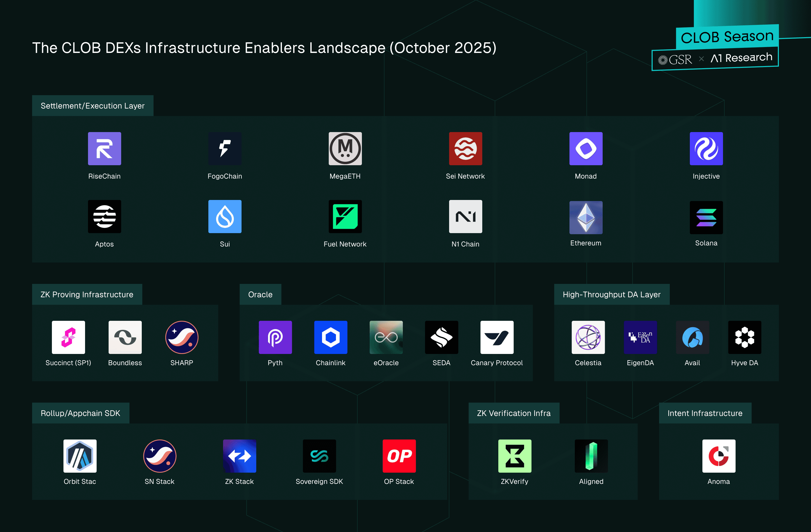
Task: Open the MegaETH logo
Action: pyautogui.click(x=345, y=148)
